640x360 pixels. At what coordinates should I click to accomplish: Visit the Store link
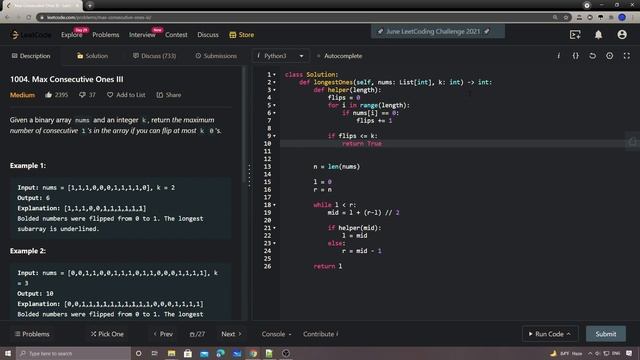242,35
